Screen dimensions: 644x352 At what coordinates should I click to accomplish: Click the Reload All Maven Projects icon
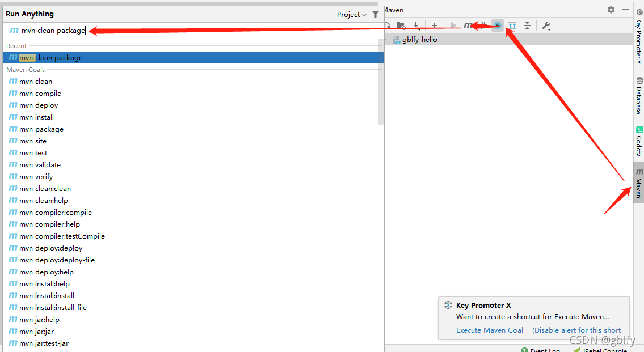[x=388, y=26]
